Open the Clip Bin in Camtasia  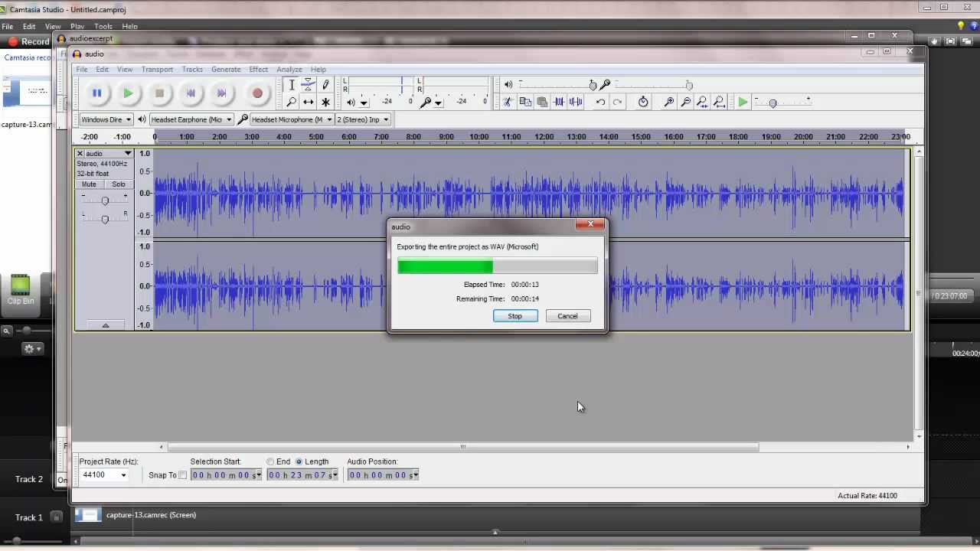[21, 290]
